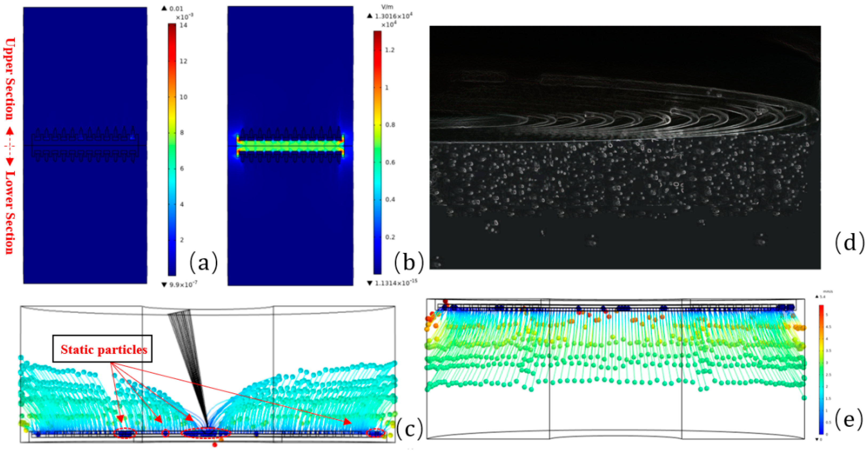
Task: Click the panel (a) color legend bar
Action: pos(172,149)
